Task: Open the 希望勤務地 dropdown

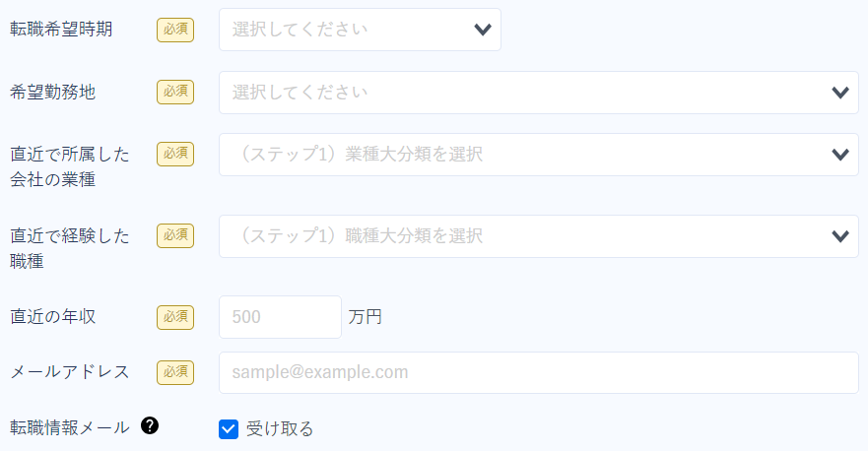Action: (539, 93)
